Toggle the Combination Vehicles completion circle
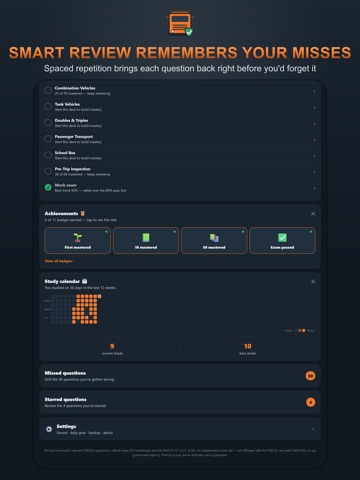 [48, 90]
